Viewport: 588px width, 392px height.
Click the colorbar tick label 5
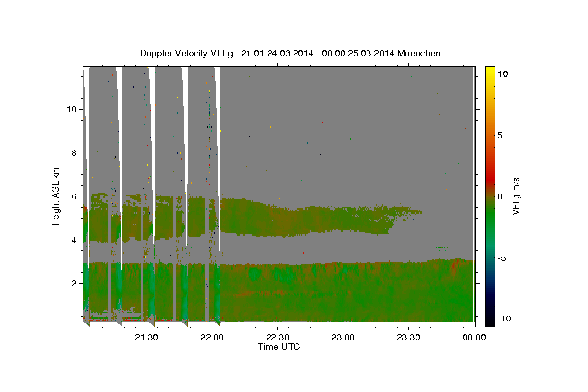pyautogui.click(x=500, y=135)
